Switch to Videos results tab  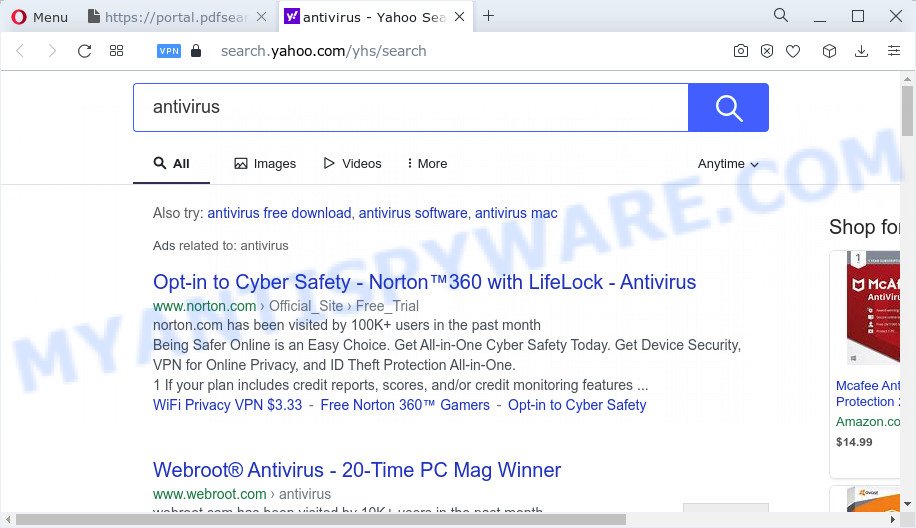pyautogui.click(x=352, y=164)
